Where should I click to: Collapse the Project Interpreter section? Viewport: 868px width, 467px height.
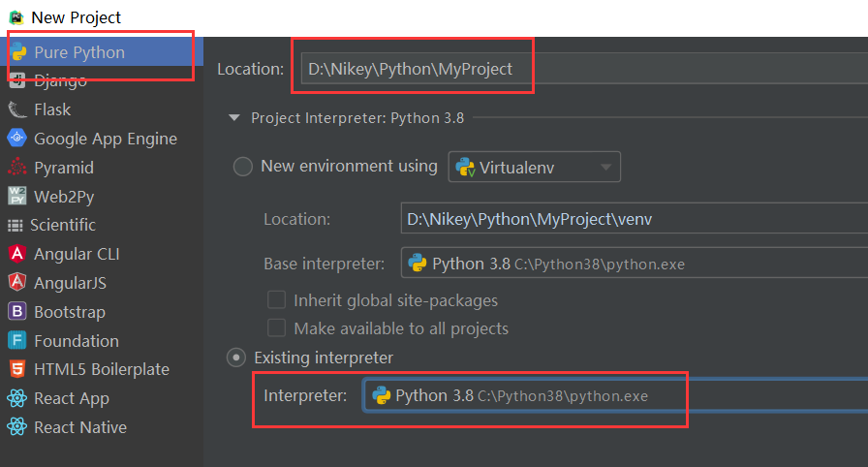point(233,118)
